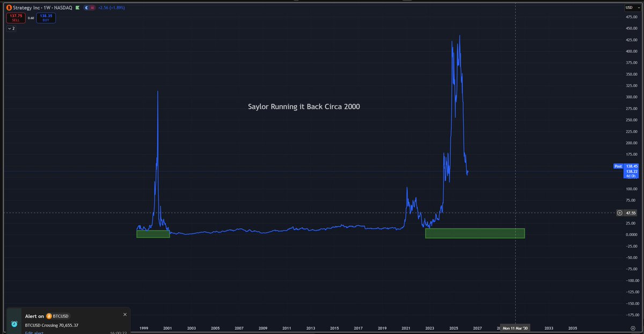Click the 300.00 price axis label

coord(631,97)
